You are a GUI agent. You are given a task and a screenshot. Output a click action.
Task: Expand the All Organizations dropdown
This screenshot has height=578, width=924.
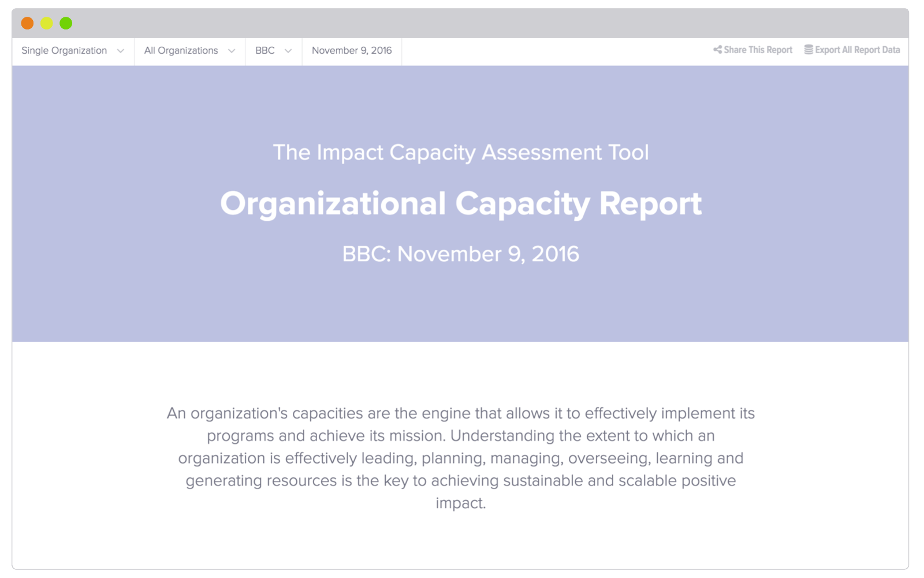click(x=190, y=51)
